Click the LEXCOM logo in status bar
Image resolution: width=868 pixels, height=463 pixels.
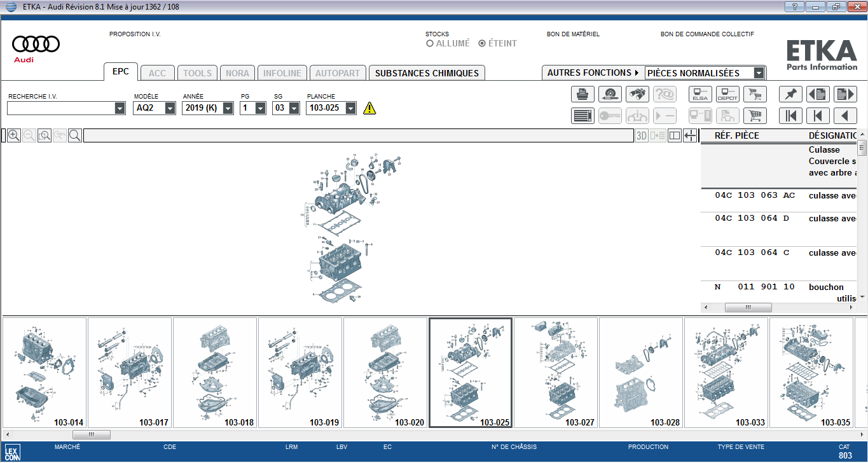[13, 452]
